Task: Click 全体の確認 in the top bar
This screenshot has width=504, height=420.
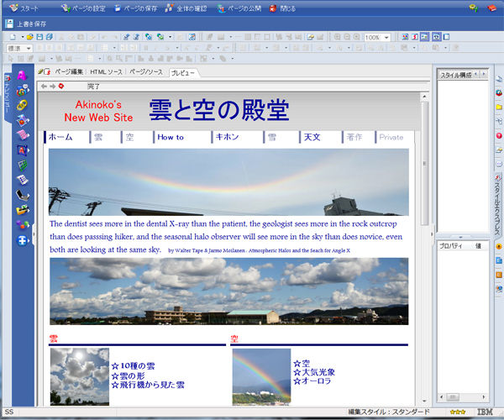Action: 186,8
